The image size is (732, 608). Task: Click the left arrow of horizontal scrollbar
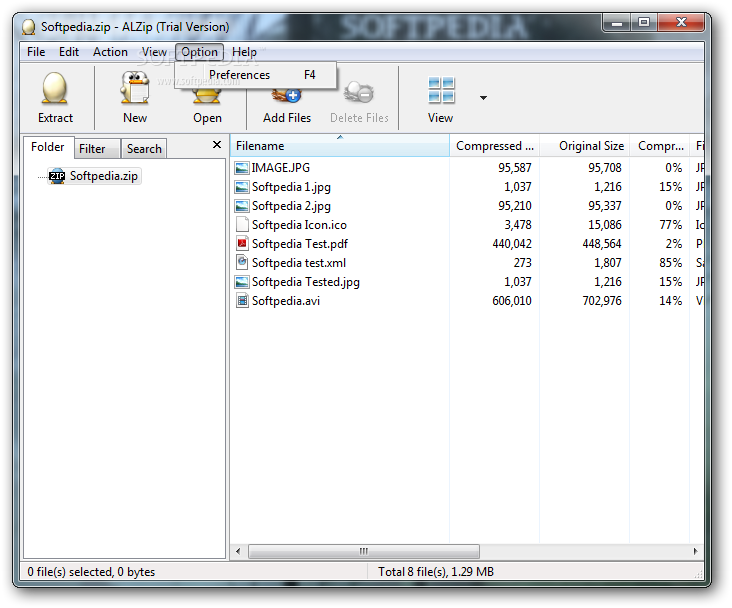pos(238,551)
